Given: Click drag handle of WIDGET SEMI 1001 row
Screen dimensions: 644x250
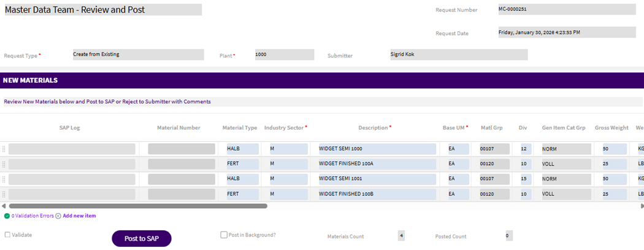Looking at the screenshot, I should 4,179.
